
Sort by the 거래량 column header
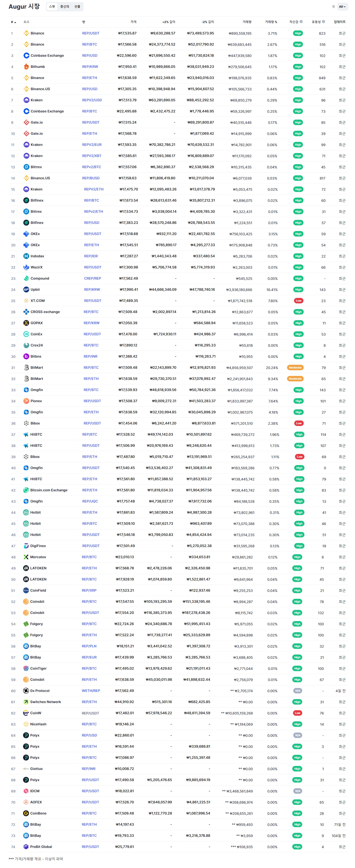pos(247,22)
